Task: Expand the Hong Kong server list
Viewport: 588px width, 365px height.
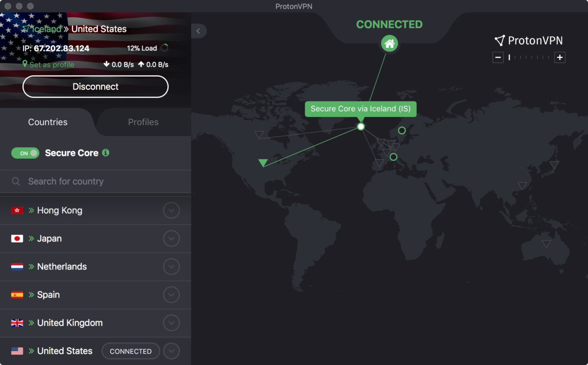Action: [x=171, y=211]
